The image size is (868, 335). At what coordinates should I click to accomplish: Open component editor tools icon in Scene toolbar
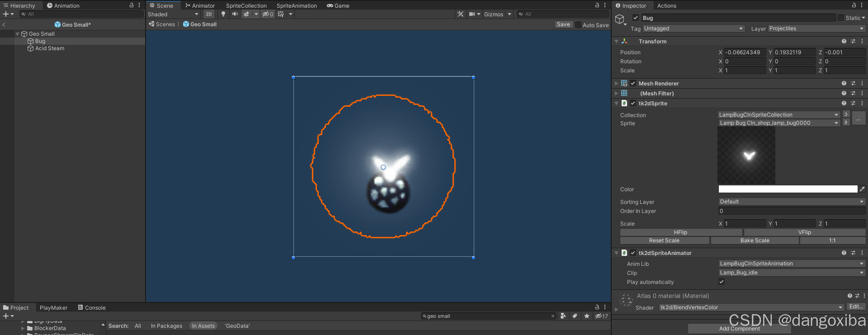tap(460, 14)
